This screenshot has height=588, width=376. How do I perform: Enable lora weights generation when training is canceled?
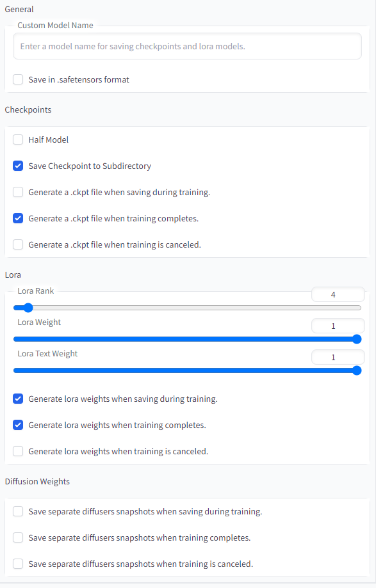point(18,451)
